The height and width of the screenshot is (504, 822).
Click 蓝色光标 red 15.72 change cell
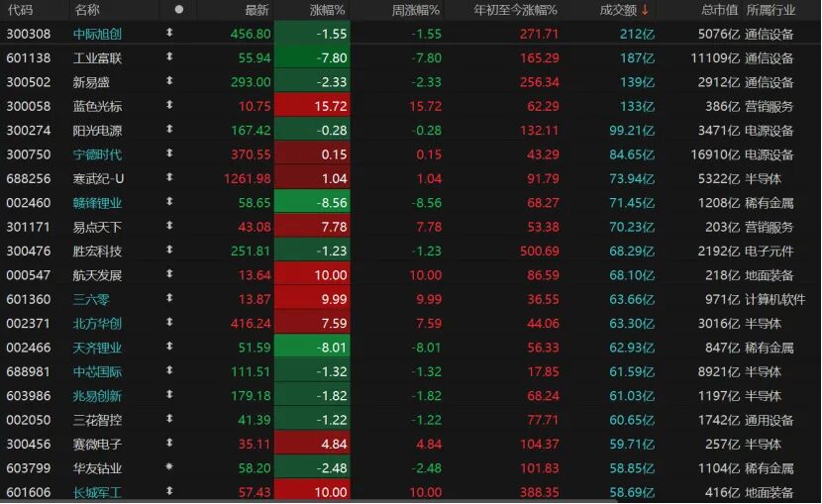[x=311, y=106]
